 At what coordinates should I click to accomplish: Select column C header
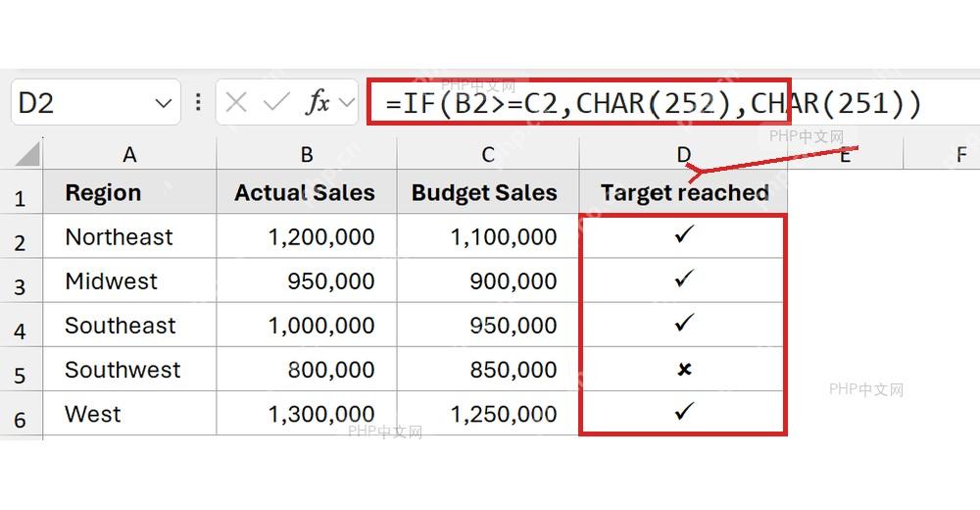coord(488,154)
